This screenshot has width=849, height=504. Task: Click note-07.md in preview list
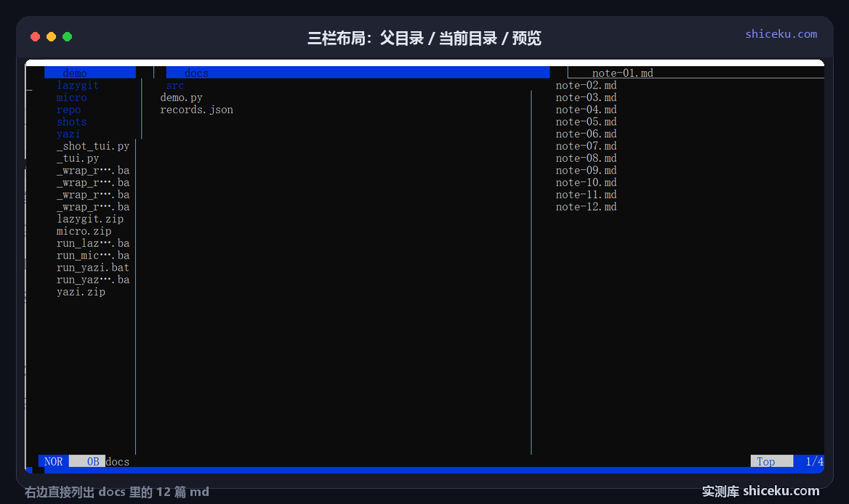[x=586, y=147]
